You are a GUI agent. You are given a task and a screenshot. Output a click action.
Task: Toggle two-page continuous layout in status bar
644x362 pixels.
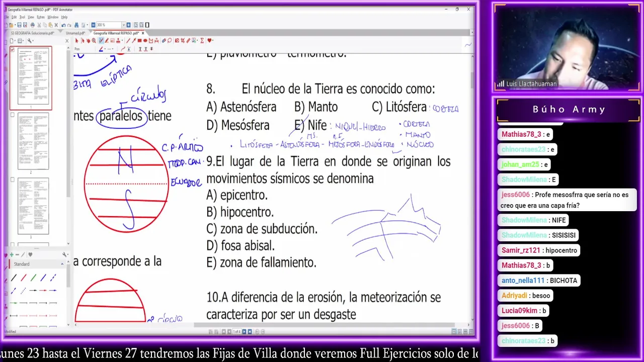click(x=470, y=331)
